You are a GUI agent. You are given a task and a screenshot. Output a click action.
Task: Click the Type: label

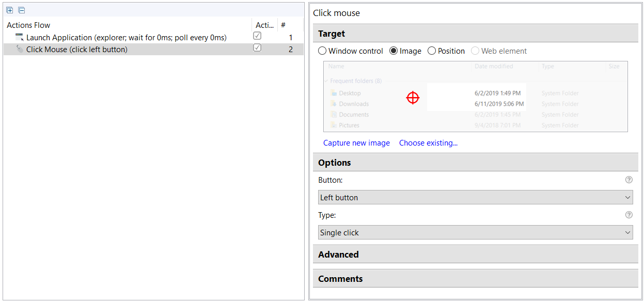[x=327, y=215]
